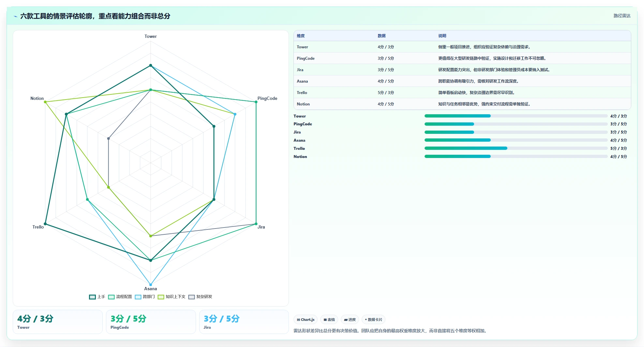The width and height of the screenshot is (644, 347).
Task: Open the Jira 3分 / 5分 data card
Action: pyautogui.click(x=244, y=322)
